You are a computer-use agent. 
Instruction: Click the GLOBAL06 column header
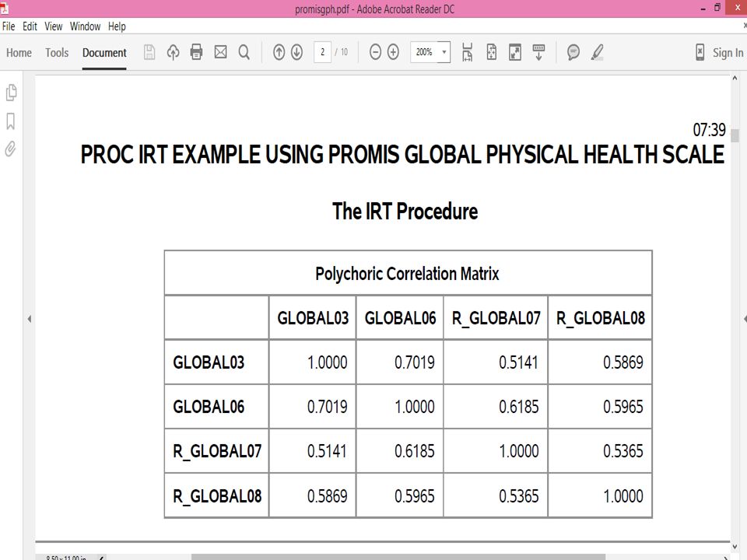point(400,317)
